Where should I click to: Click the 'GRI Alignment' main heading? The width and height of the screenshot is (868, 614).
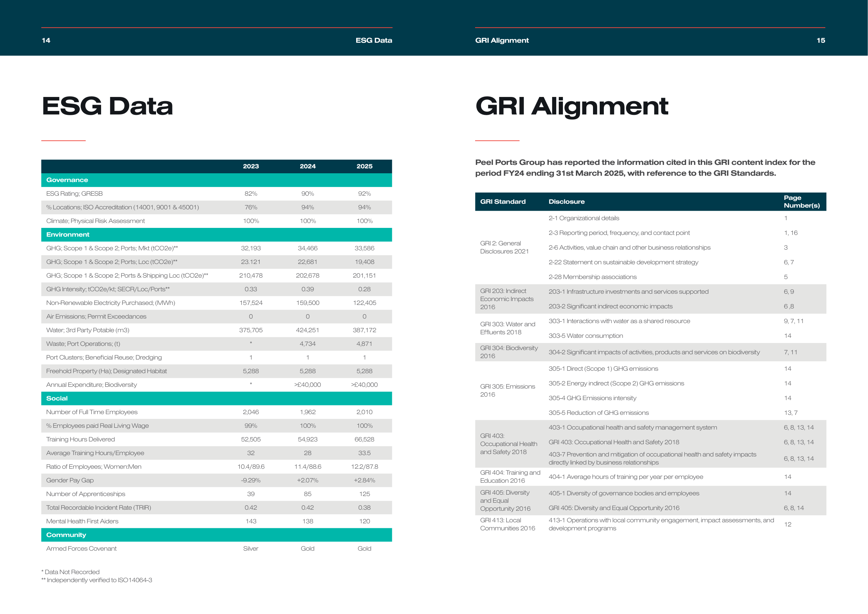pyautogui.click(x=572, y=107)
